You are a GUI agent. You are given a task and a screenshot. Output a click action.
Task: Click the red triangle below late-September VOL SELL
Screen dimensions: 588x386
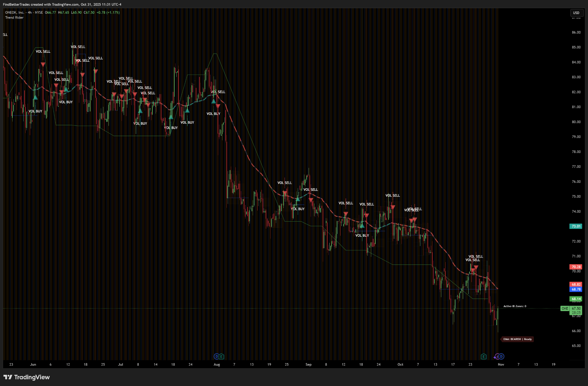point(393,207)
